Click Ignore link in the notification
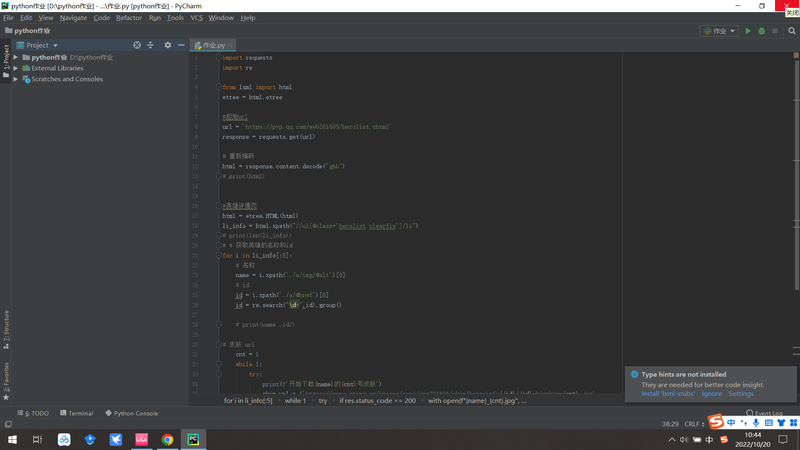Screen dimensions: 800x450 (711, 394)
